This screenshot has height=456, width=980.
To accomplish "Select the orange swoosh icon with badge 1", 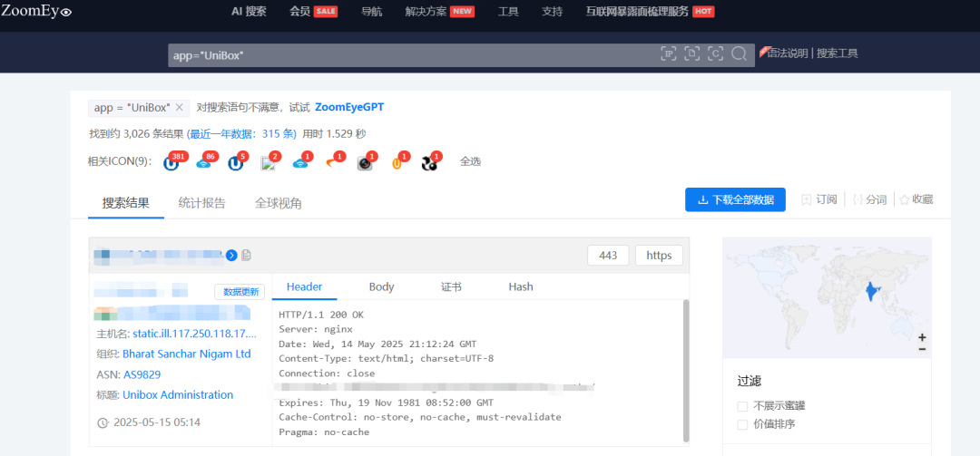I will pyautogui.click(x=332, y=164).
